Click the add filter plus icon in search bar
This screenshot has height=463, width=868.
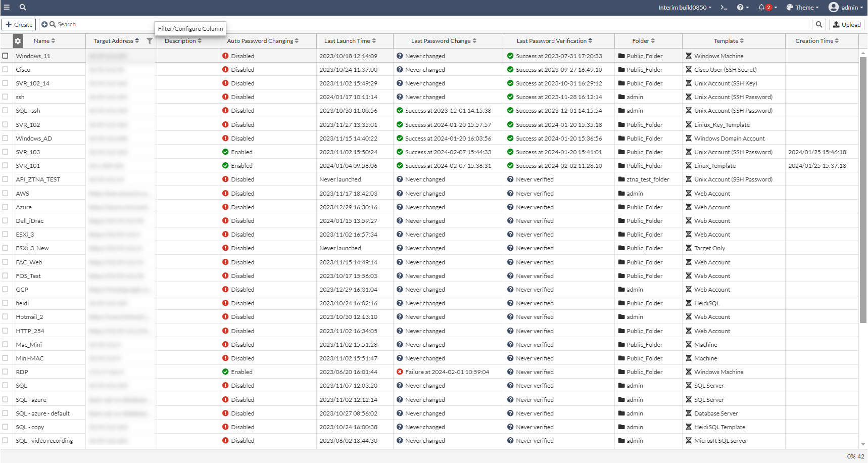44,24
